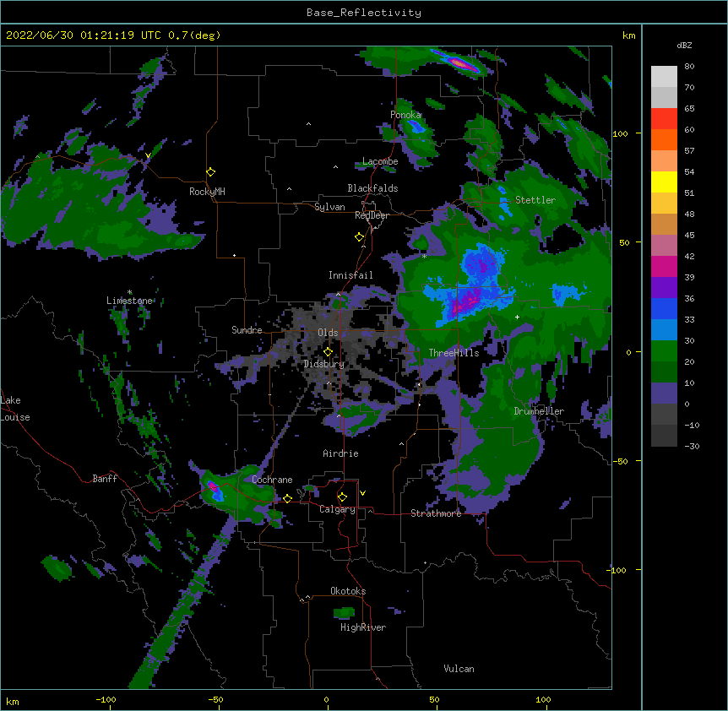Select the tan 45-48 dBZ legend swatch
Screen dimensions: 728x711
(x=664, y=224)
